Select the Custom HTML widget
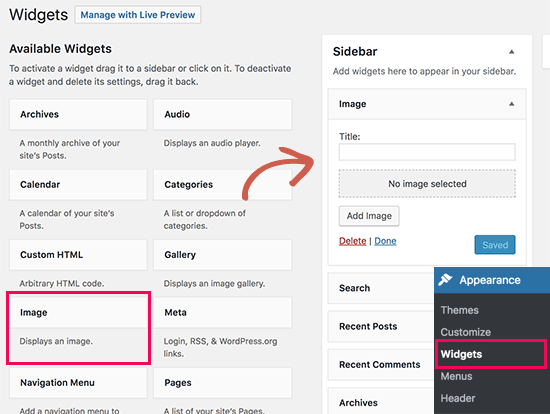Screen dimensions: 550x414 pyautogui.click(x=78, y=255)
